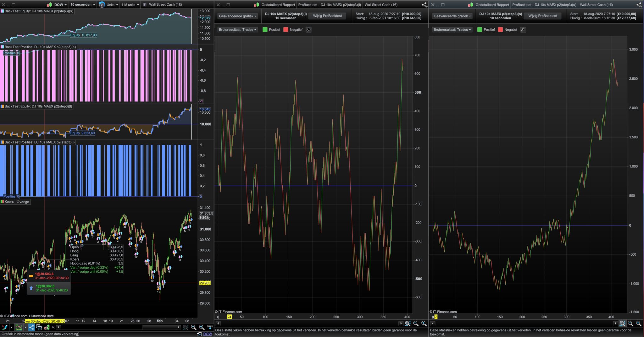Open Geavanceerde grafiek dropdown in middle report
The image size is (644, 337).
pos(237,16)
